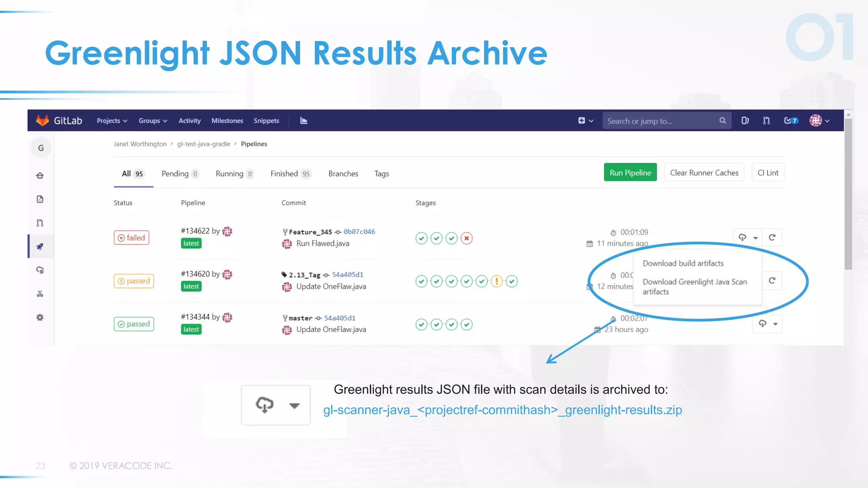Open sidebar merge requests icon

pyautogui.click(x=40, y=223)
